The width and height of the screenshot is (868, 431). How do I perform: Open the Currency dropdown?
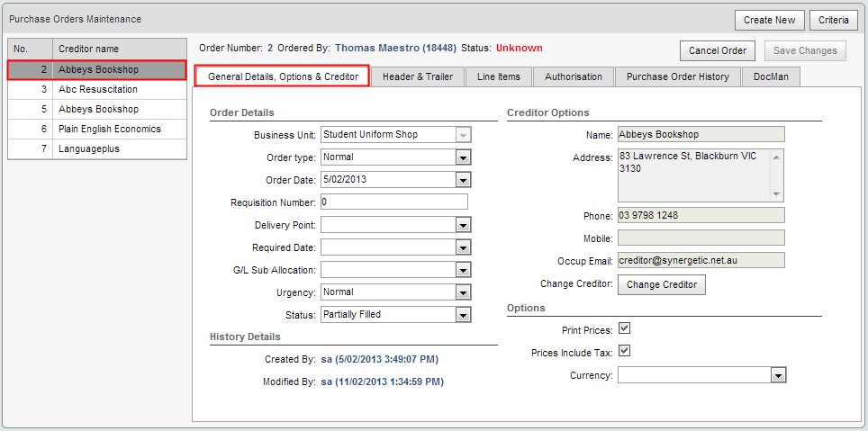click(779, 376)
